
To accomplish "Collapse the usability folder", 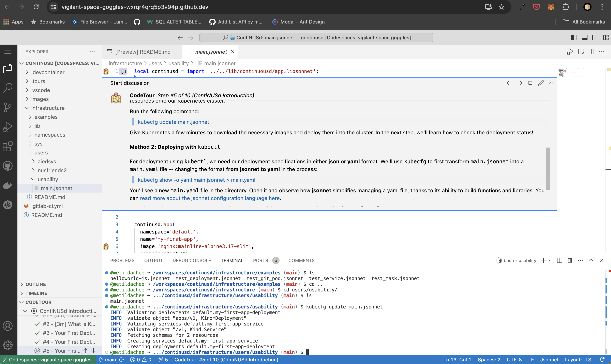I will (x=48, y=179).
